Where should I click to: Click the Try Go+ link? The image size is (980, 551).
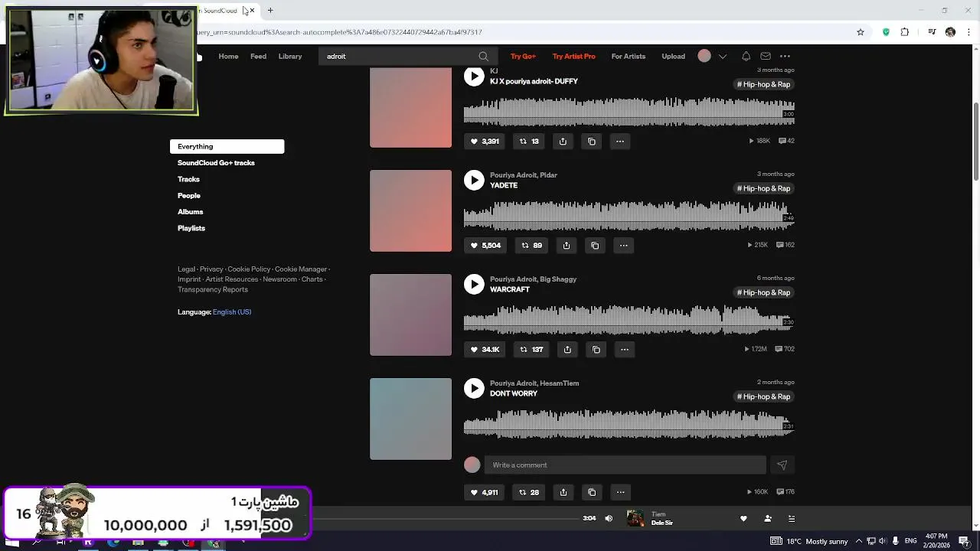523,56
